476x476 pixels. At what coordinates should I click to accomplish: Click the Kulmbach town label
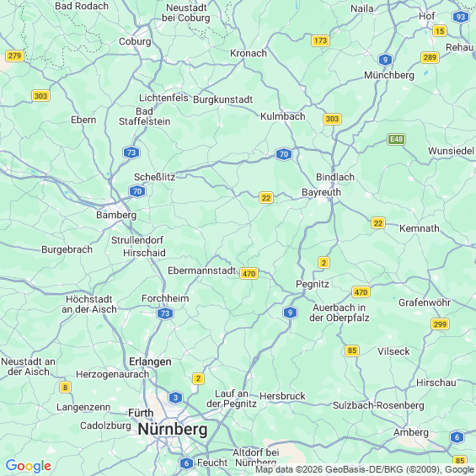coord(282,116)
